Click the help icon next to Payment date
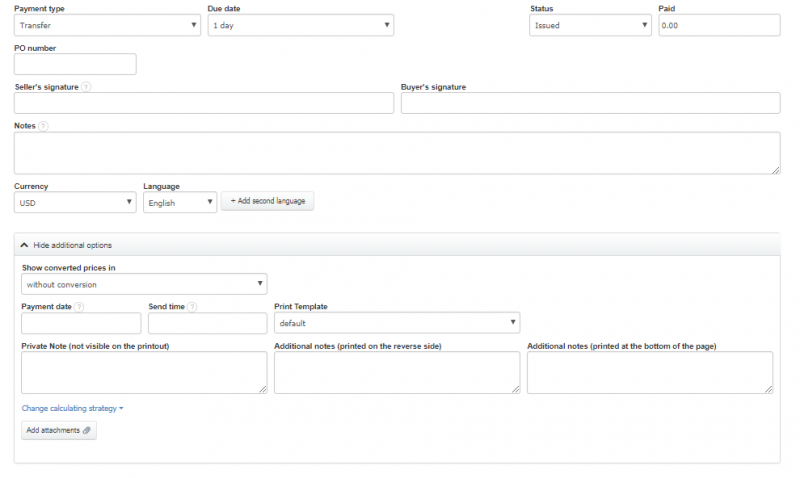The image size is (800, 478). point(79,307)
